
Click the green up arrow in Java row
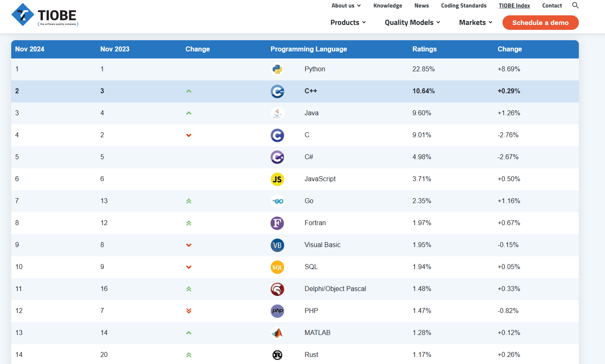coord(189,113)
